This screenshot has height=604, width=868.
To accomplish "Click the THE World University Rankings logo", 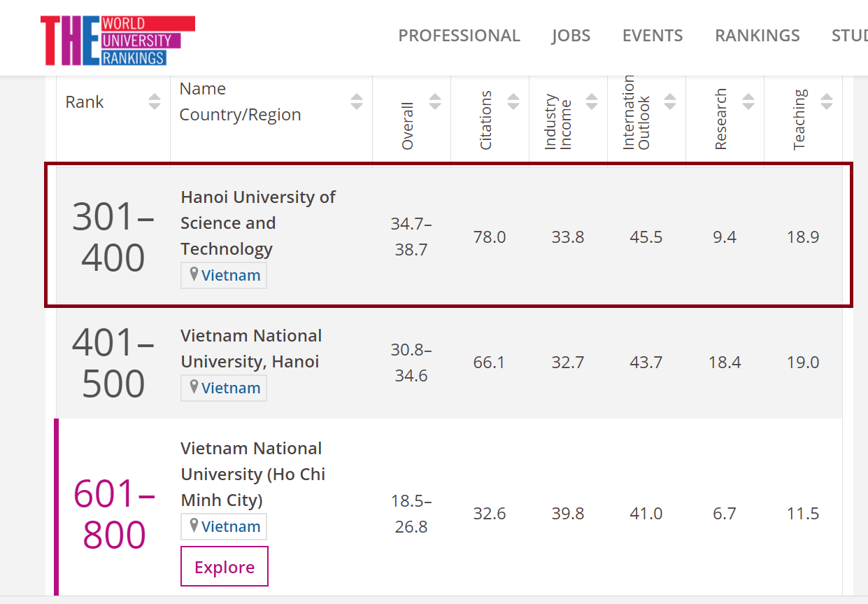I will [x=118, y=41].
